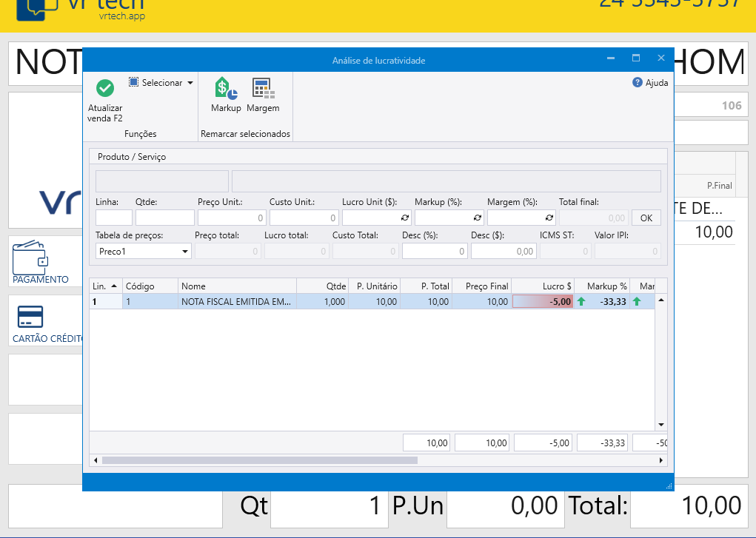756x538 pixels.
Task: Expand the Selecionar dropdown
Action: coord(190,83)
